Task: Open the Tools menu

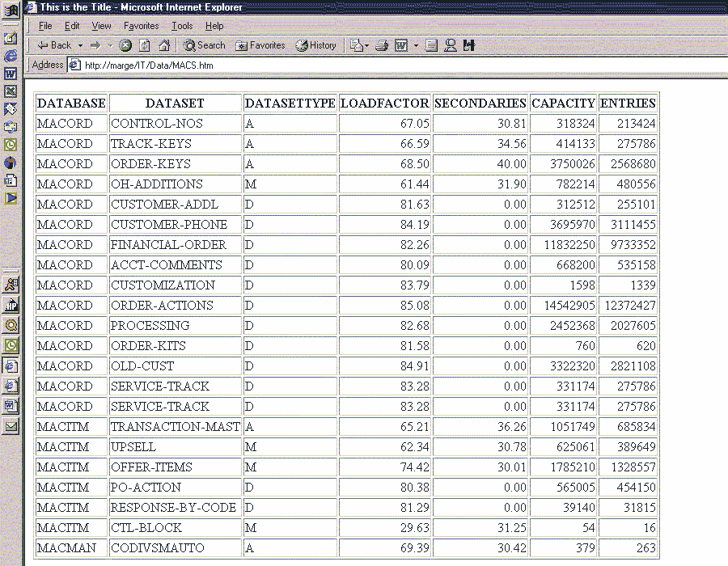Action: [x=182, y=26]
